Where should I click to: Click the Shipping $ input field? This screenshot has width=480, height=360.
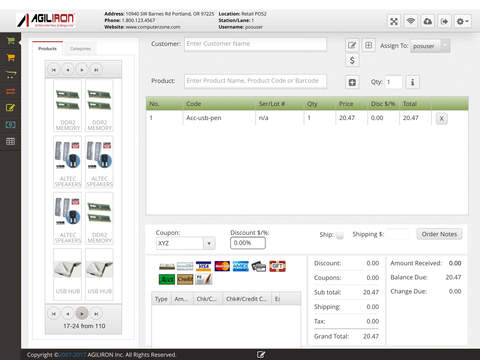tap(398, 234)
